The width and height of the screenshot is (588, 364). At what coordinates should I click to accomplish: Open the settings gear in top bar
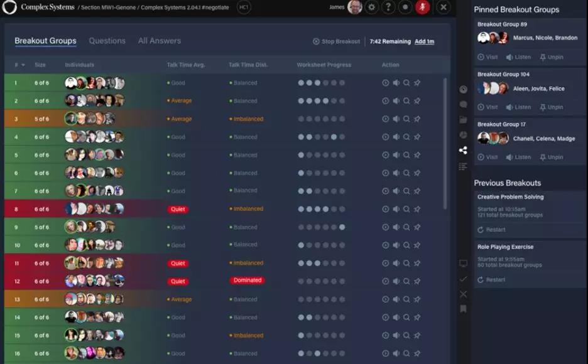point(372,7)
